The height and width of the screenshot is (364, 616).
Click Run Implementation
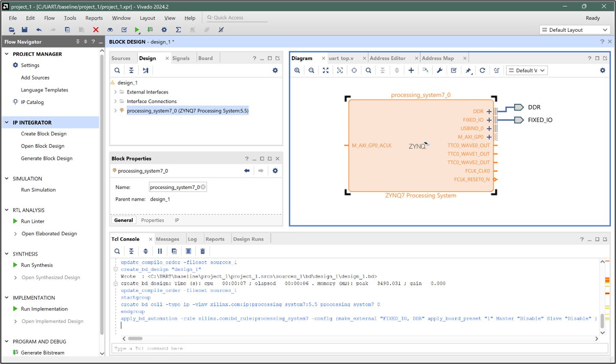pyautogui.click(x=44, y=309)
